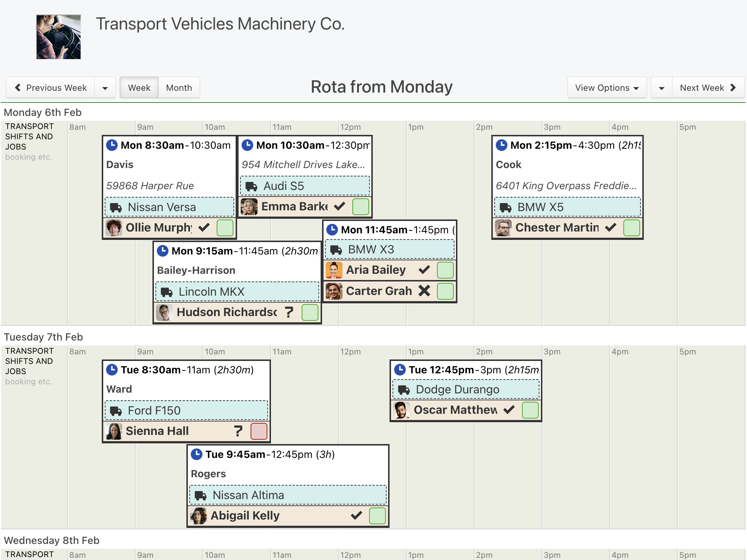Image resolution: width=747 pixels, height=560 pixels.
Task: Expand the dropdown arrow beside Next Week
Action: [662, 88]
